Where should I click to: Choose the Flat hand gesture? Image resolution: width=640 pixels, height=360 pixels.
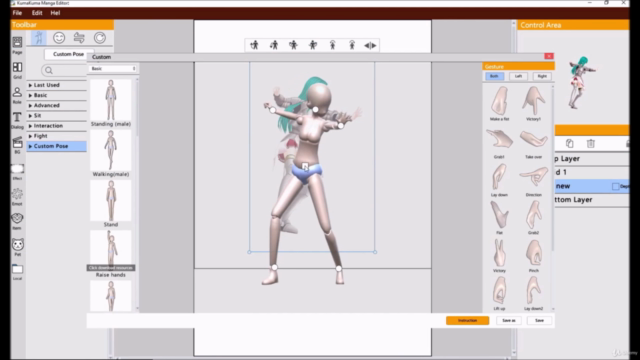[499, 218]
